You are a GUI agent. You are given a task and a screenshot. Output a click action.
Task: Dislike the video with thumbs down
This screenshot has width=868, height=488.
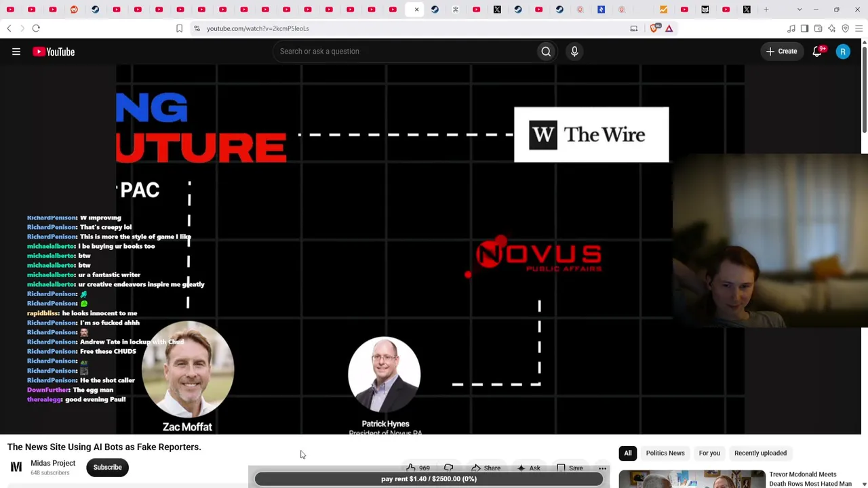click(448, 468)
